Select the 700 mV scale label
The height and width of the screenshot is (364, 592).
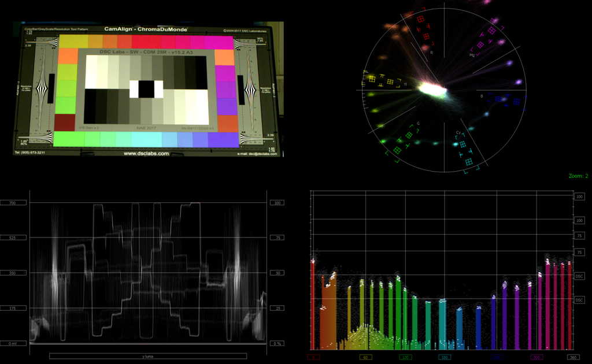13,203
